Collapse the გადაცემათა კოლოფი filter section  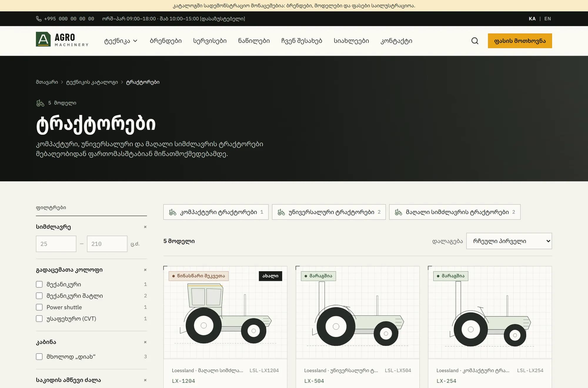(145, 270)
